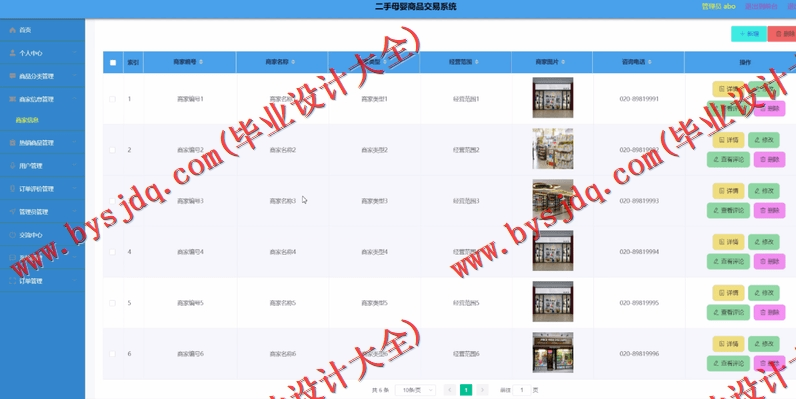Click the 热销商品管理 sidebar icon

(13, 143)
